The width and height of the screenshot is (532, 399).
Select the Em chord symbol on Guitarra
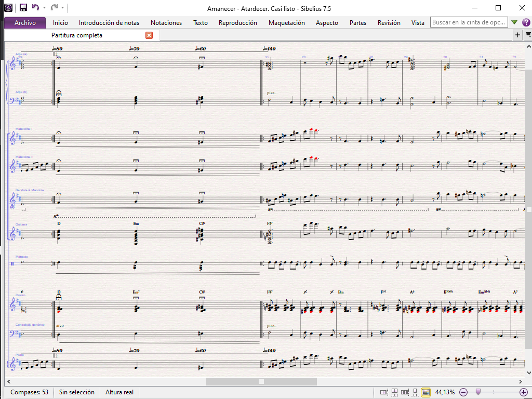pyautogui.click(x=136, y=223)
